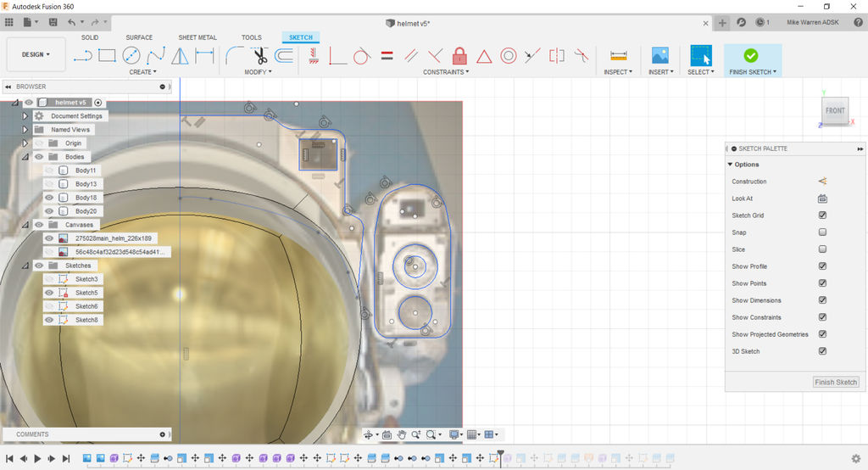Click the green Finish Sketch checkmark
The width and height of the screenshot is (868, 470).
[x=751, y=55]
